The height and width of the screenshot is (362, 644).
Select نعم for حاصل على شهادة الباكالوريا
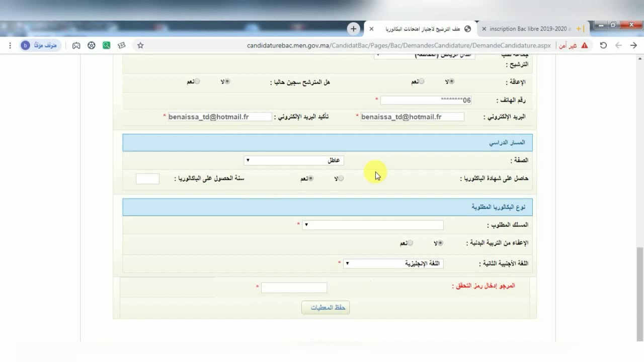pyautogui.click(x=310, y=178)
